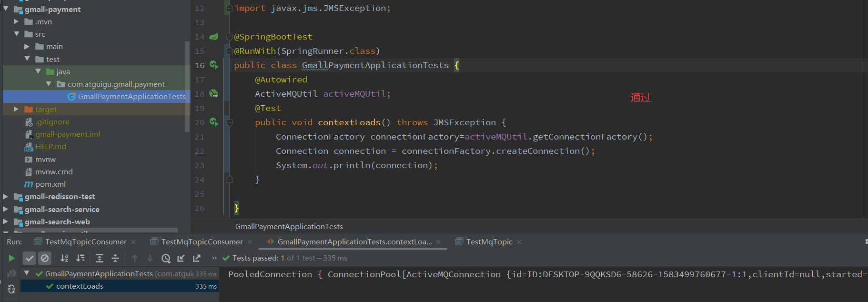Image resolution: width=868 pixels, height=302 pixels.
Task: Place cursor on activeMQUtil field declaration
Action: tap(354, 94)
